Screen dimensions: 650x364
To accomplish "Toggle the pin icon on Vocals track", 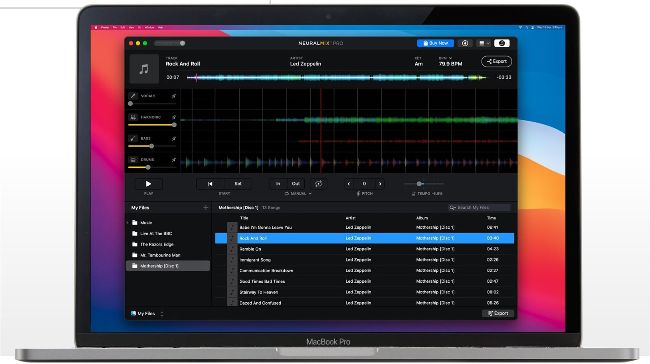I will pyautogui.click(x=174, y=96).
